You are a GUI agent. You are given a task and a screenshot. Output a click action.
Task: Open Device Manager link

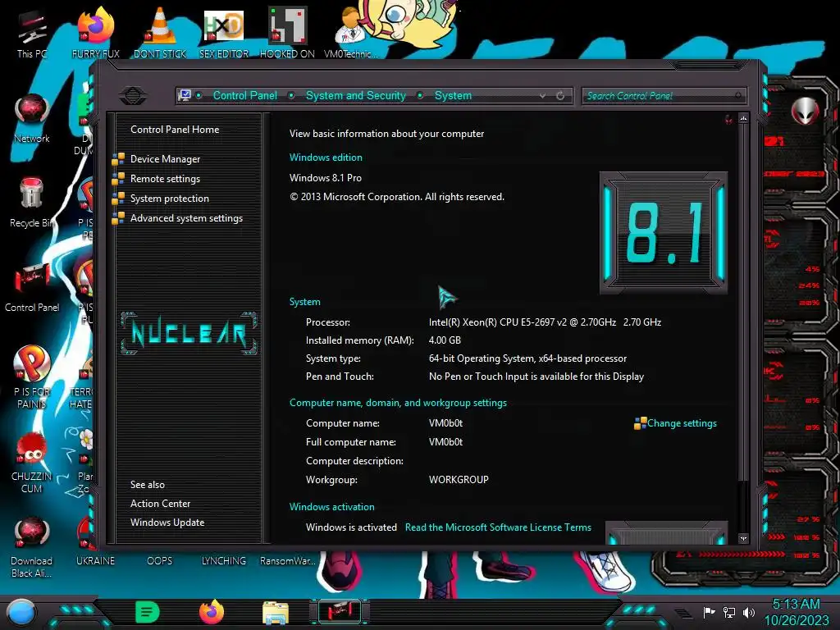tap(165, 159)
